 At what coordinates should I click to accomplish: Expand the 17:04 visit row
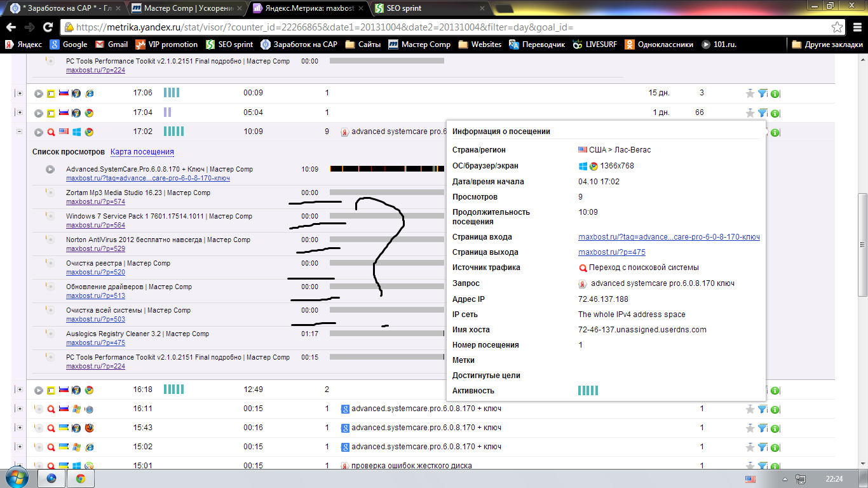click(19, 113)
